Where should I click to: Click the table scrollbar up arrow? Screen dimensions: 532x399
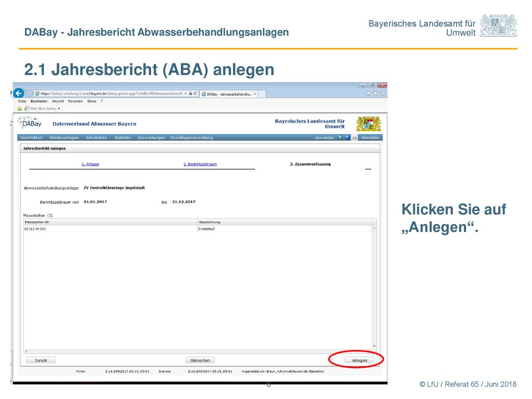coord(374,228)
